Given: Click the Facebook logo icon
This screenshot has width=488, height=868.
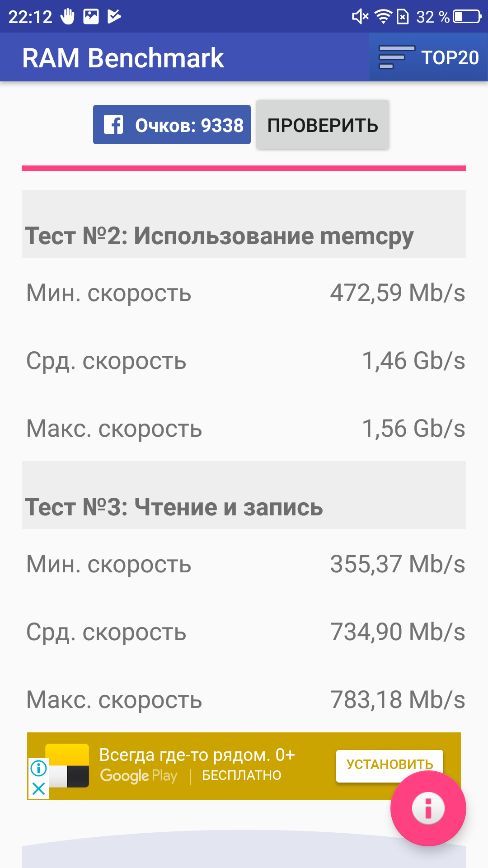Looking at the screenshot, I should tap(113, 124).
